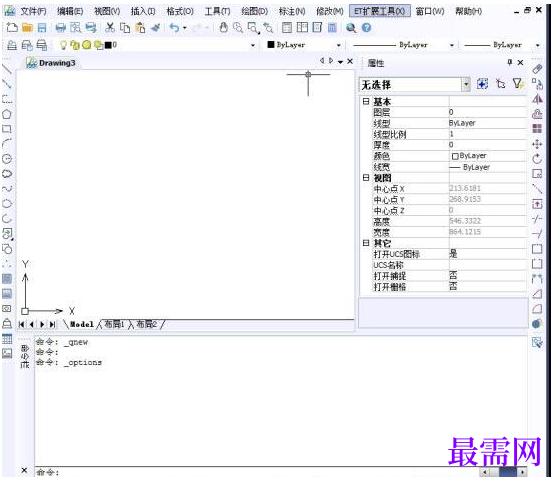
Task: Click the Paste clipboard icon
Action: click(140, 28)
